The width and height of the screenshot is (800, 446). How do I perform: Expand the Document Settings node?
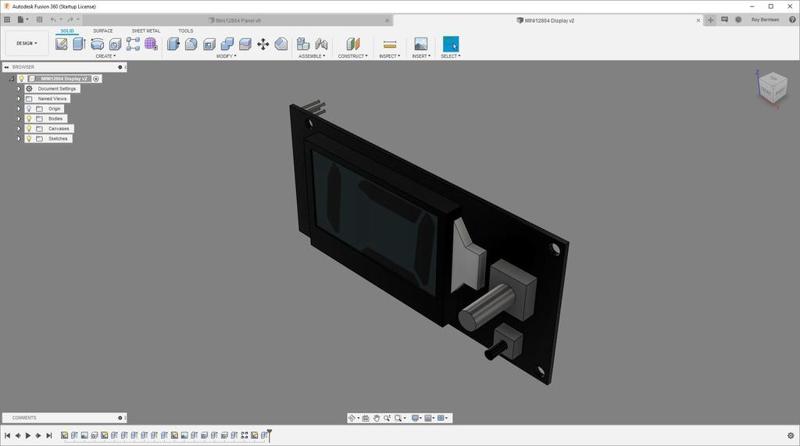(x=19, y=89)
